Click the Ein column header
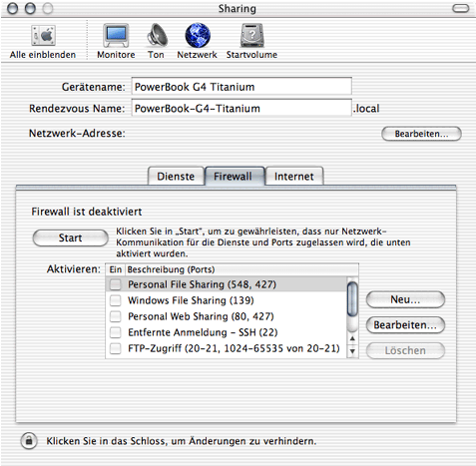476x466 pixels. [x=116, y=269]
